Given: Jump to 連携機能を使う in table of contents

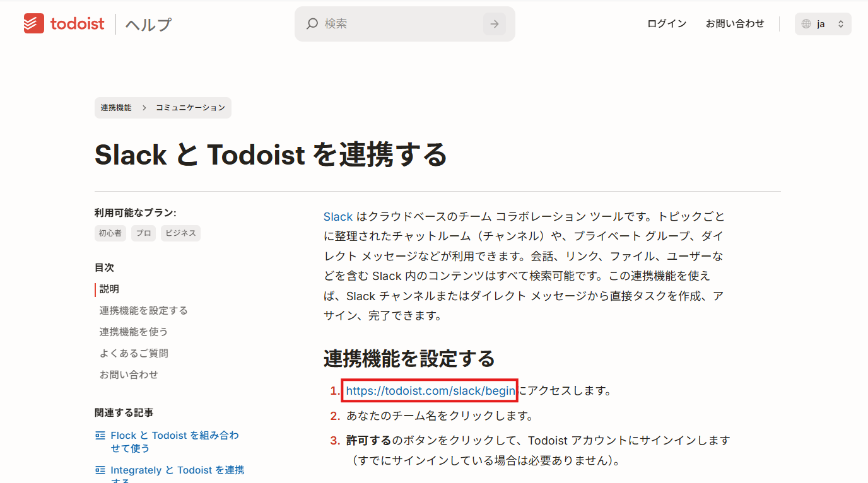Looking at the screenshot, I should tap(134, 332).
